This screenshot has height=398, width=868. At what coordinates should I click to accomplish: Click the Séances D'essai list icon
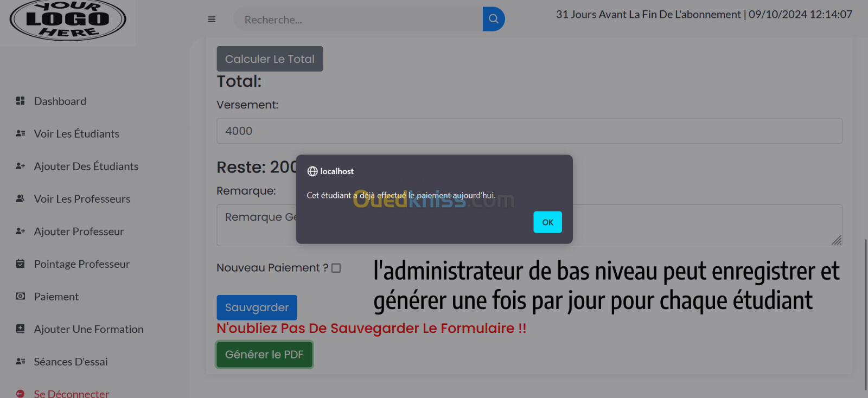[x=21, y=361]
